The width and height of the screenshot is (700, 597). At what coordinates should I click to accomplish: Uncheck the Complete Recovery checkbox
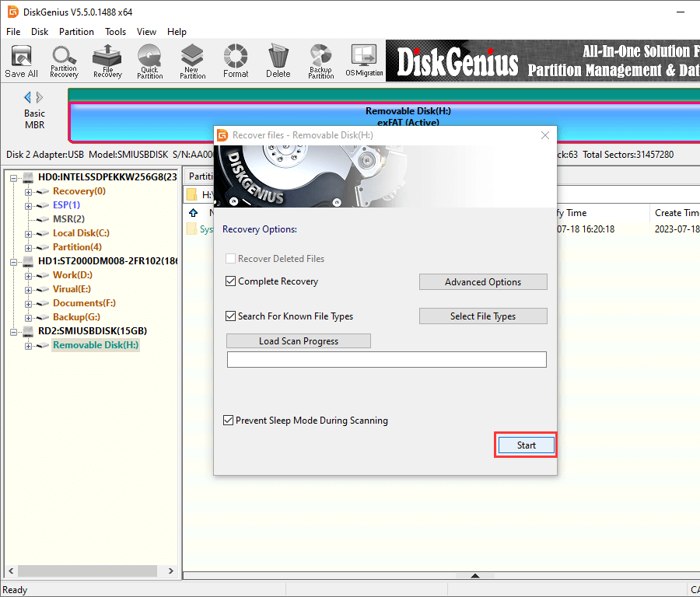pos(231,281)
